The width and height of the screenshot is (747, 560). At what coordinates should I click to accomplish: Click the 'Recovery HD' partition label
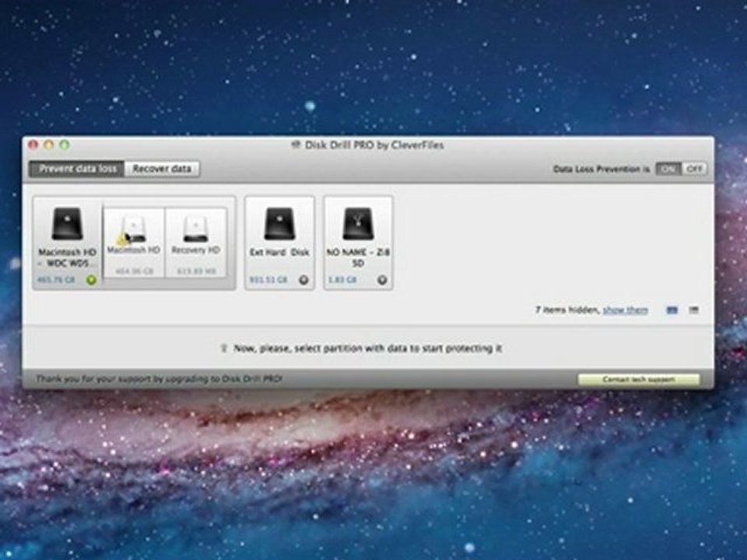tap(196, 250)
